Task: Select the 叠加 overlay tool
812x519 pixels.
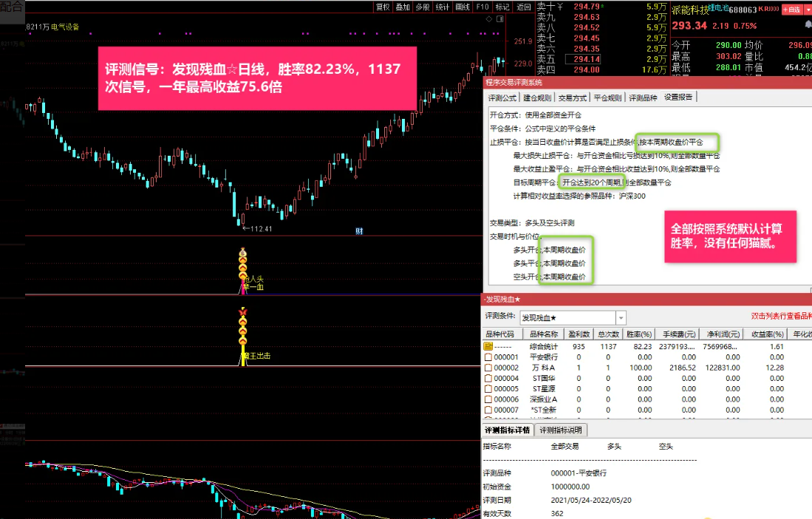Action: (403, 7)
